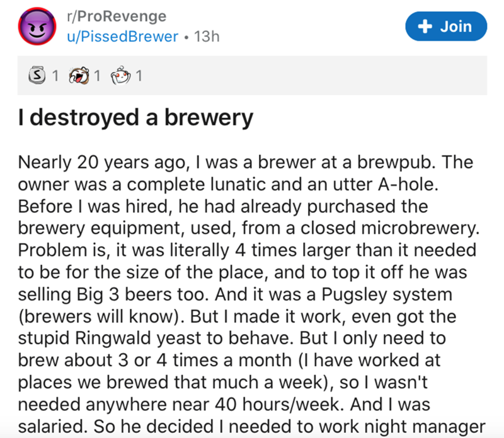Click the laughing award count
Image resolution: width=504 pixels, height=438 pixels.
pyautogui.click(x=96, y=77)
